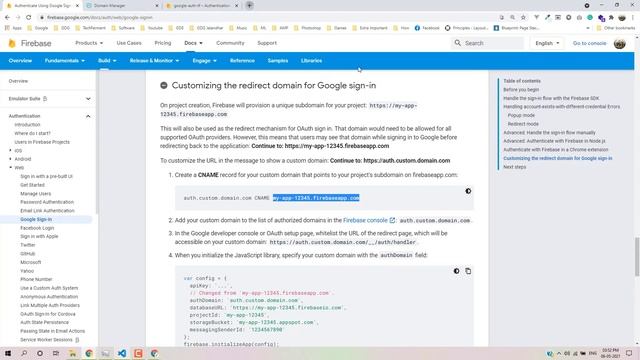This screenshot has width=640, height=360.
Task: Expand the Android tree item
Action: point(11,159)
